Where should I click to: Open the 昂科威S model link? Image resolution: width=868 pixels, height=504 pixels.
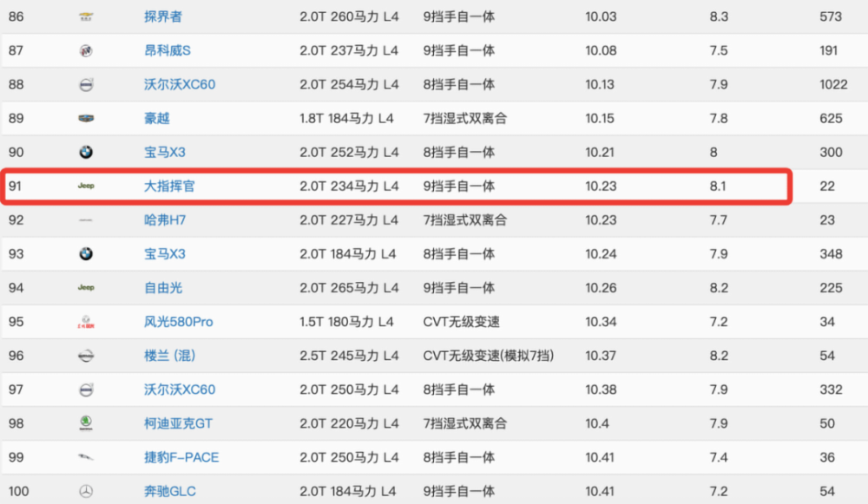coord(168,51)
